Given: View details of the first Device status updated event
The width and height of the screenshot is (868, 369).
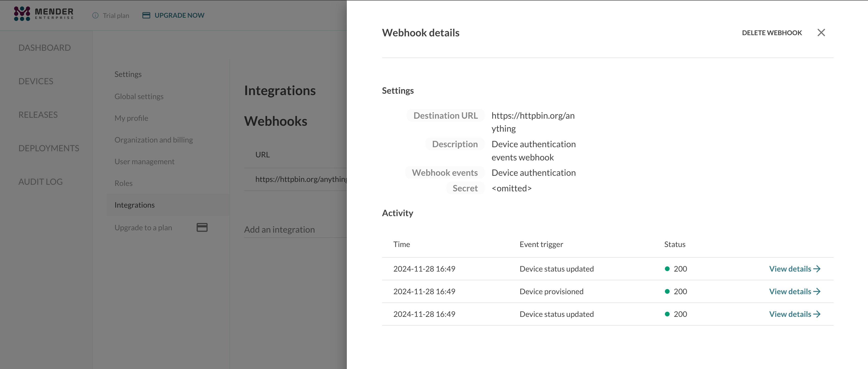Looking at the screenshot, I should point(794,269).
